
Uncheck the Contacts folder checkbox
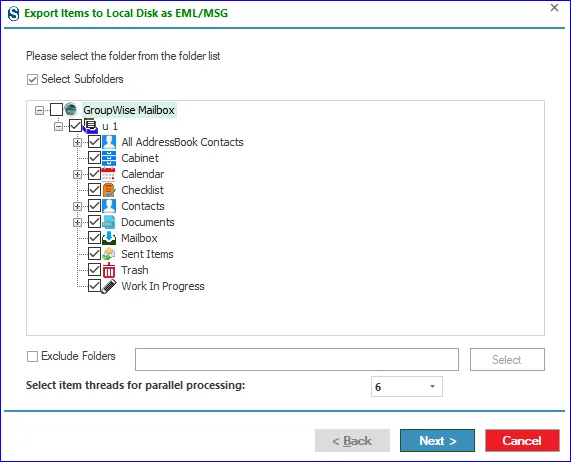[x=94, y=206]
